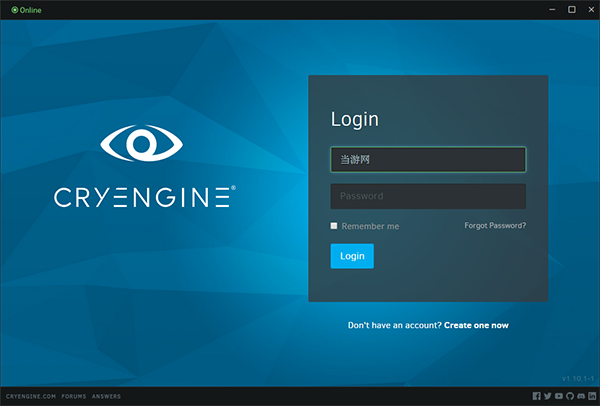Click the username field containing 当游网
The height and width of the screenshot is (406, 600).
(428, 160)
